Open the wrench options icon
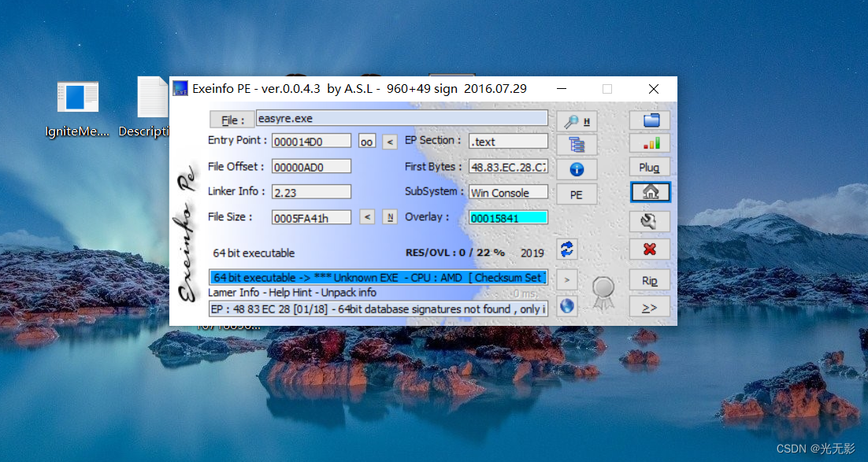The width and height of the screenshot is (868, 462). (650, 221)
